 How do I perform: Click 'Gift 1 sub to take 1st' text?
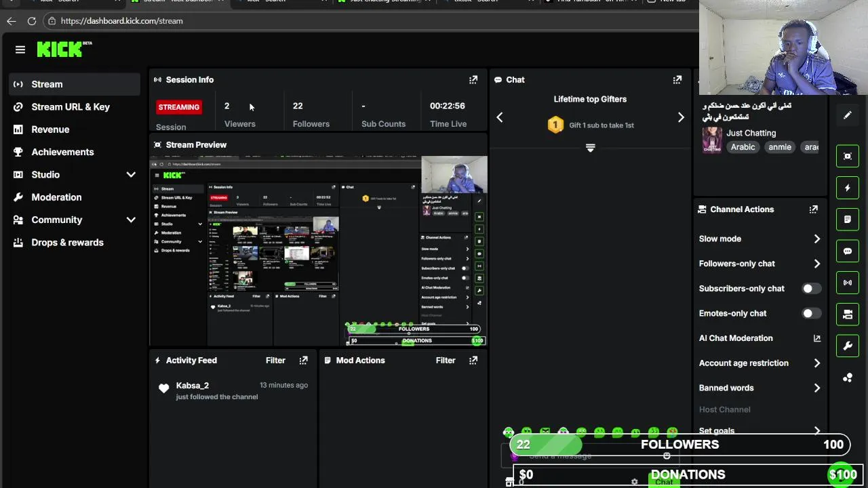(601, 125)
